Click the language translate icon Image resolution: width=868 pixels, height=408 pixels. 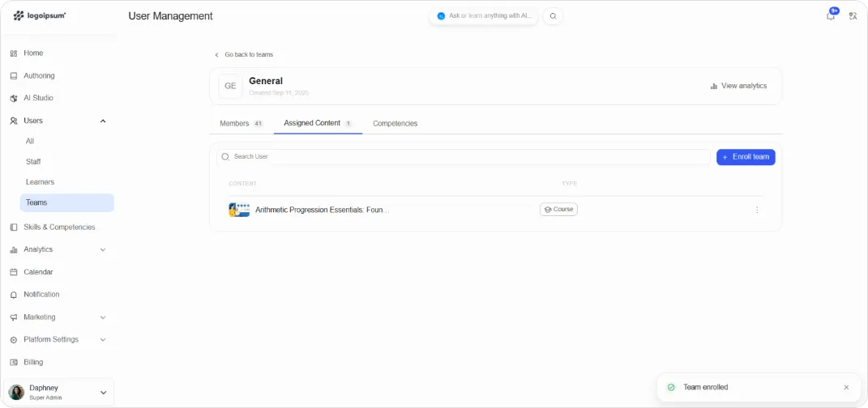click(x=853, y=16)
